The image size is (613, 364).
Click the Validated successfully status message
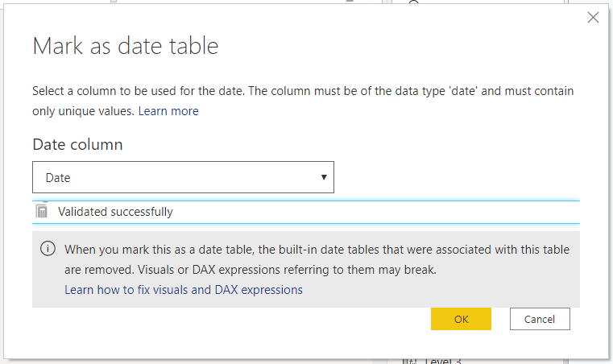pos(115,212)
